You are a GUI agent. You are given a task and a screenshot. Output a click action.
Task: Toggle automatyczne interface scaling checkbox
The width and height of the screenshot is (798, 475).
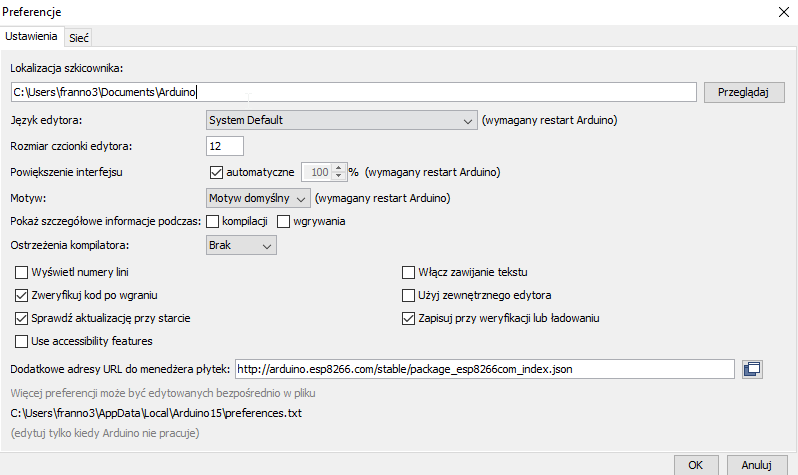(216, 172)
